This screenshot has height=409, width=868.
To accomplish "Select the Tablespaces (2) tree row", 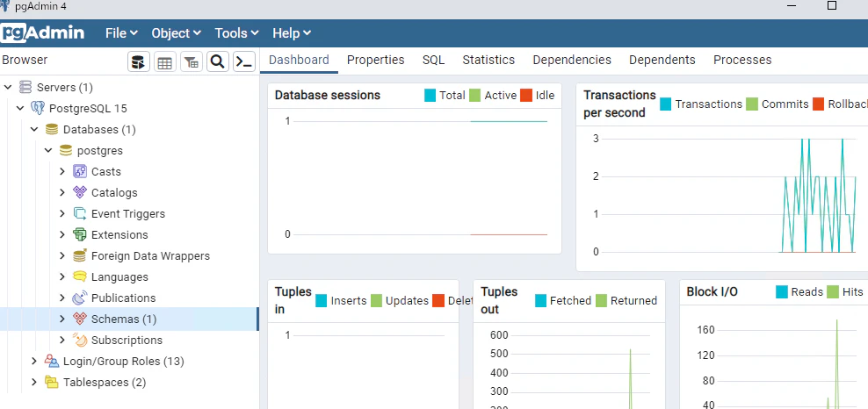I will (x=129, y=382).
